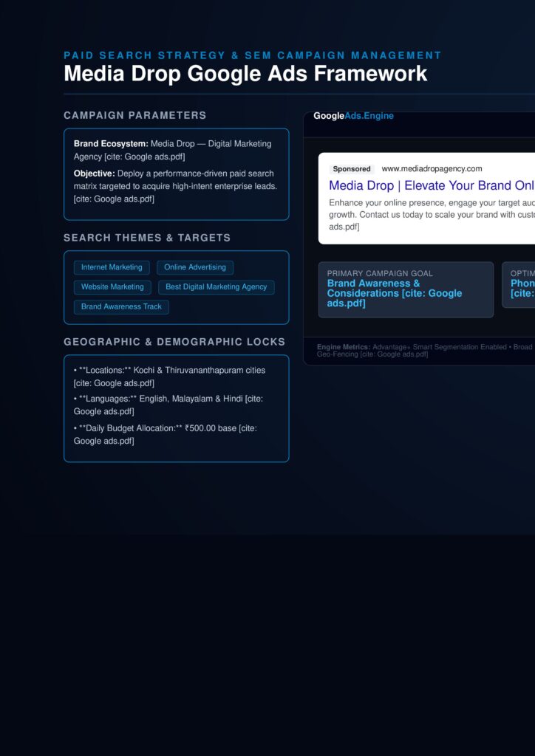Viewport: 535px width, 756px height.
Task: Click the Daily Budget Allocation ₹500.00 line
Action: click(166, 434)
